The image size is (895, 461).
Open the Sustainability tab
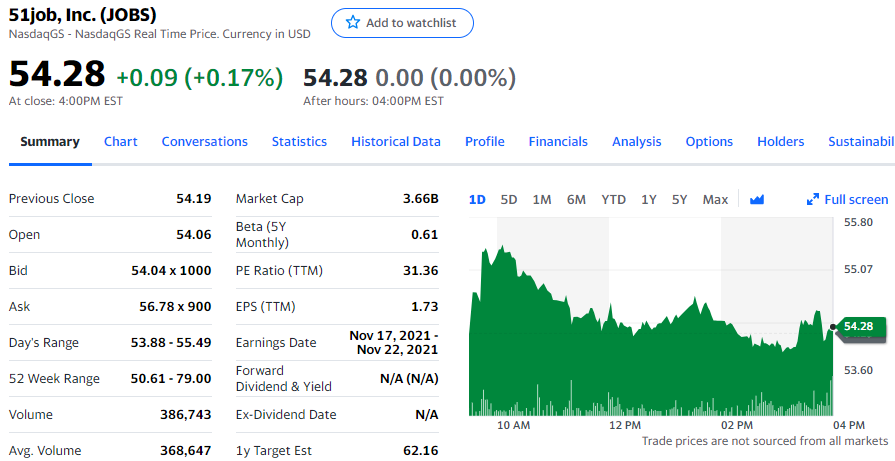[x=861, y=141]
